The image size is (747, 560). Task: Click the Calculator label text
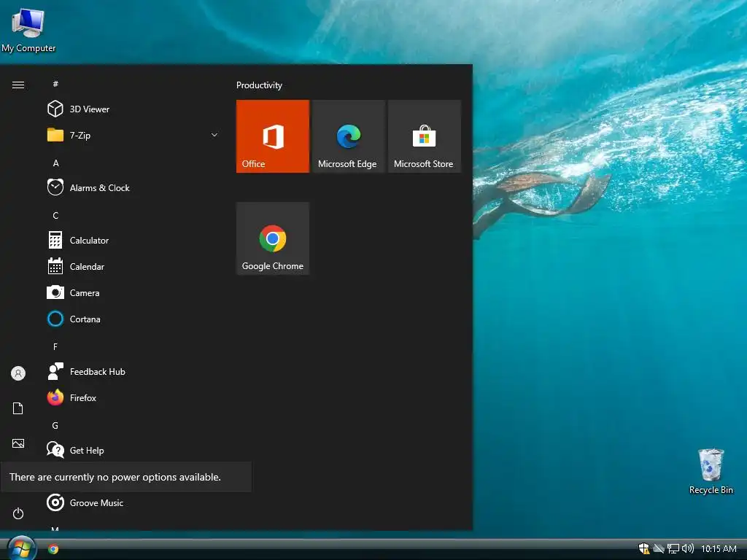coord(89,240)
